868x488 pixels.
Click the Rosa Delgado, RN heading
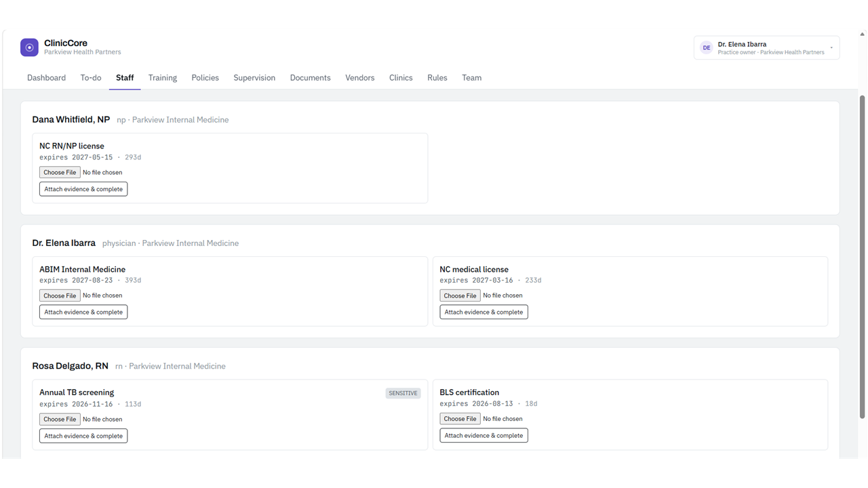click(x=70, y=366)
